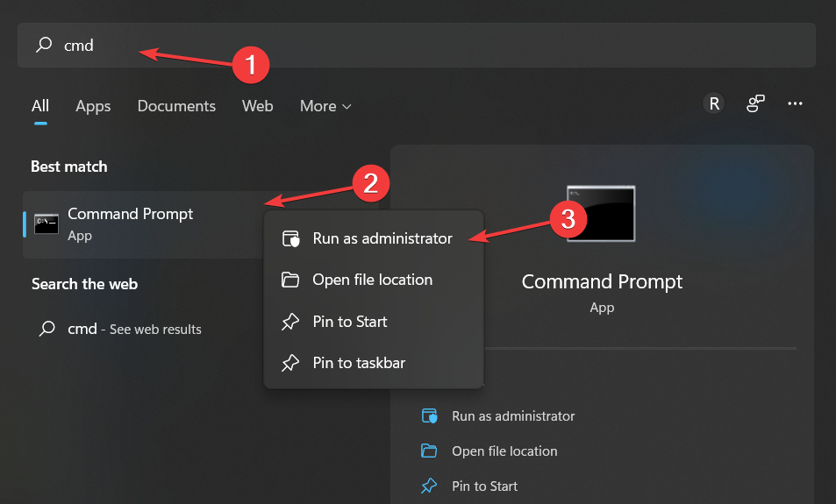
Task: Click the Best match heading
Action: 69,167
